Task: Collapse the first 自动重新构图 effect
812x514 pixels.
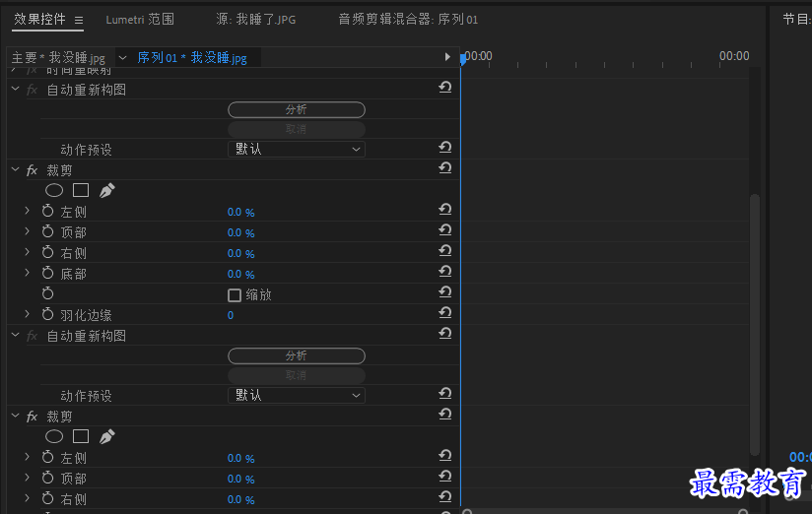Action: click(16, 89)
